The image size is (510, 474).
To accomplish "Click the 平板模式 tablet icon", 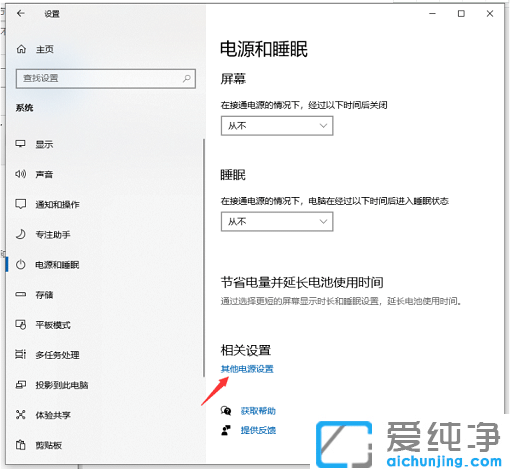I will pos(21,325).
